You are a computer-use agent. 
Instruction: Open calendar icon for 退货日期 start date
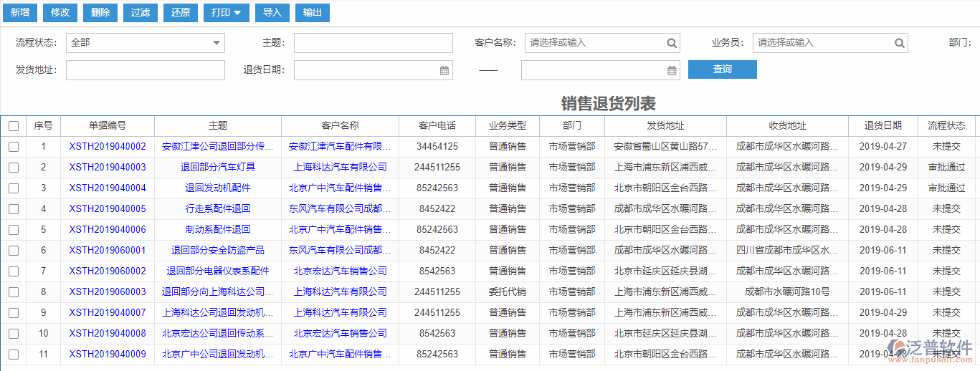(x=444, y=70)
